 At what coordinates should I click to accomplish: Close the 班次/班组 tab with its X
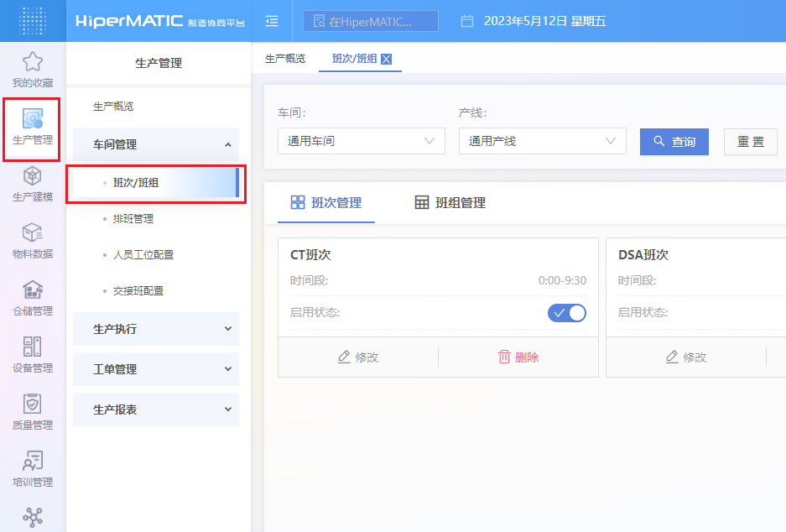pos(386,60)
